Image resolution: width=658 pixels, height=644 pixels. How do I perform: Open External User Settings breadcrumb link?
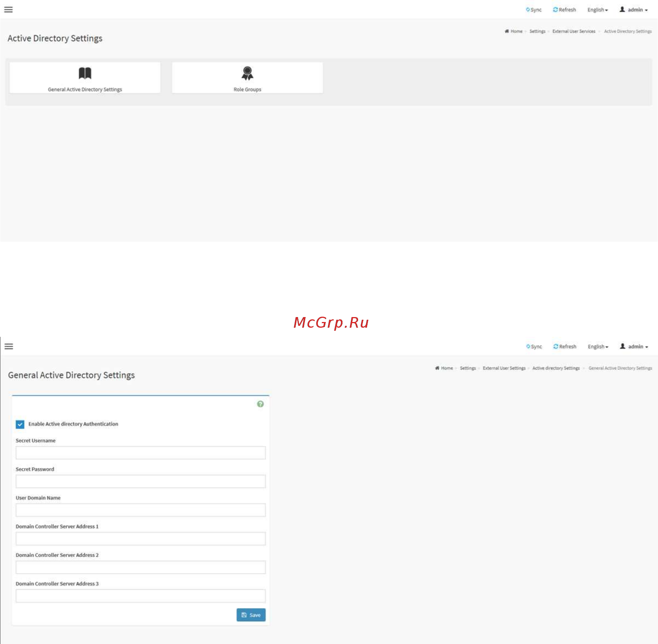coord(504,368)
